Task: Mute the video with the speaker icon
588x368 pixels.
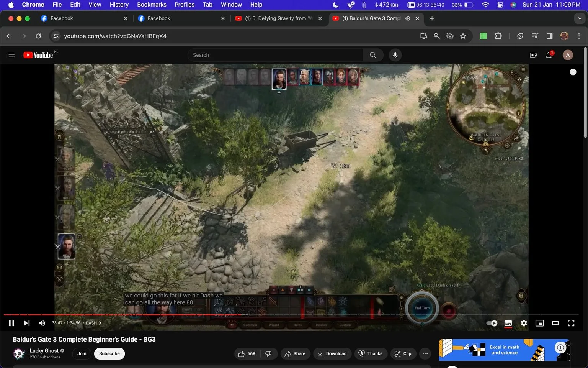Action: 42,323
